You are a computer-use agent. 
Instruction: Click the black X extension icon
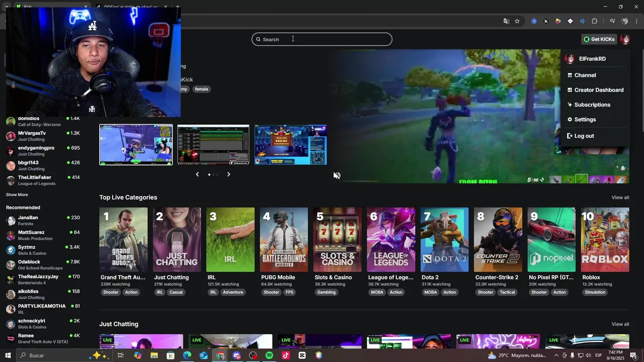546,21
